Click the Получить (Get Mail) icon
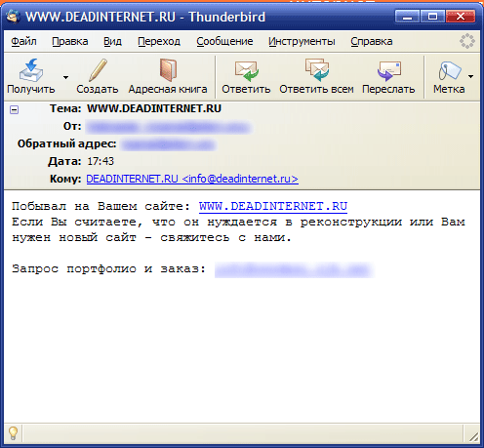 coord(31,70)
